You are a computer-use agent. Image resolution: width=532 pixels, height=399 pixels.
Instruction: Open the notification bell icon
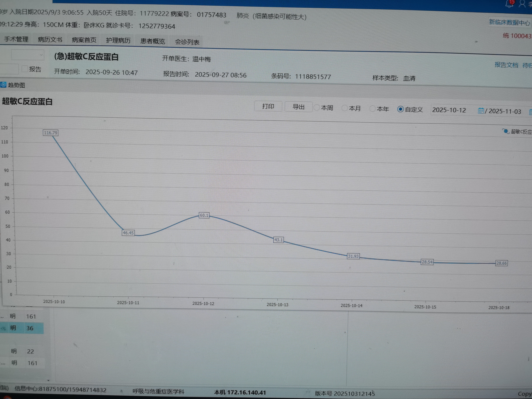point(509,4)
